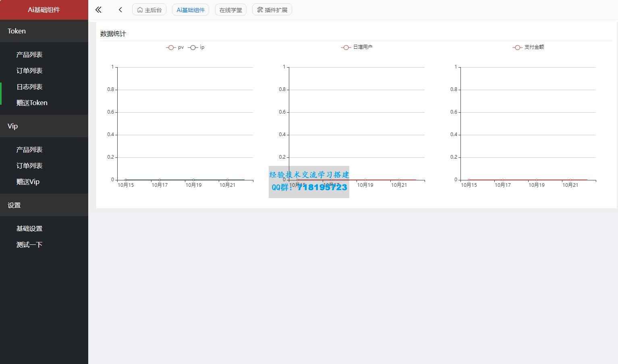
Task: Toggle the 支付金额 legend series
Action: [x=529, y=47]
